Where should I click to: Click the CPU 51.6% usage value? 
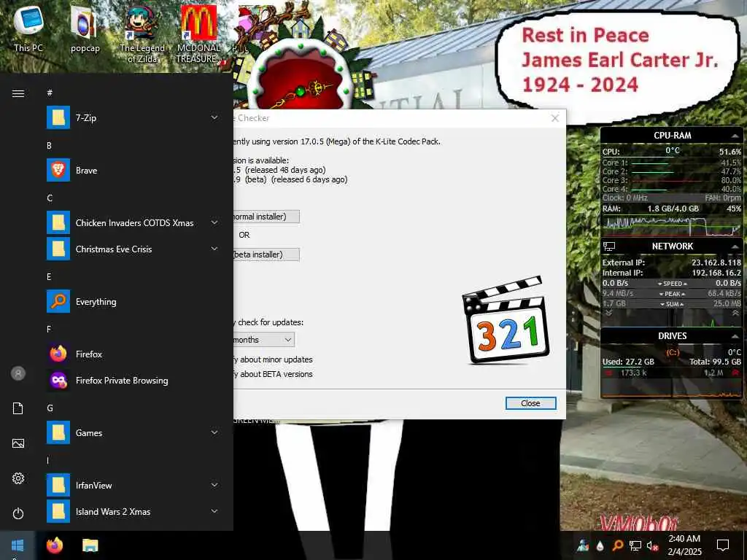(x=729, y=152)
